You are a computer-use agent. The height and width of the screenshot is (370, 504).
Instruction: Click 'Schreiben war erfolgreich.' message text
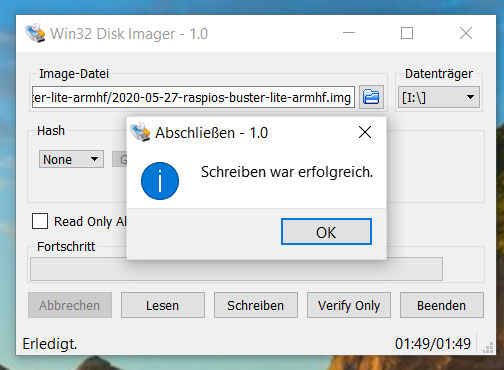[x=287, y=172]
